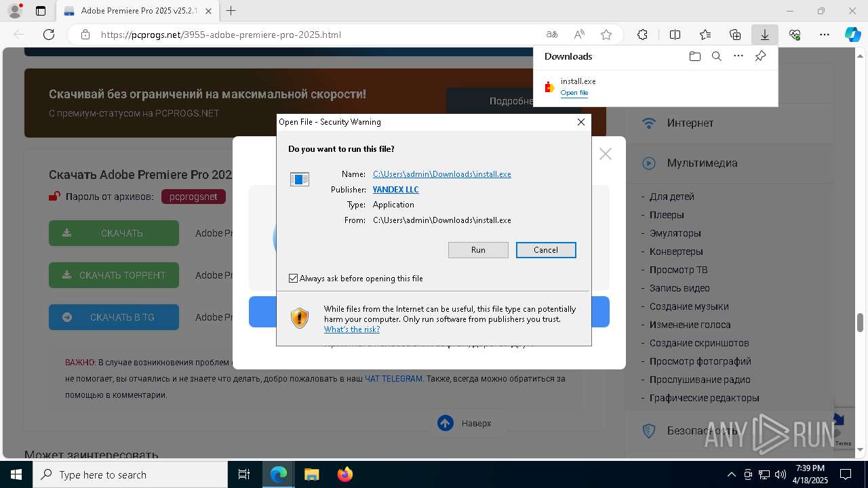This screenshot has width=868, height=488.
Task: Open Для детей category link
Action: click(671, 197)
